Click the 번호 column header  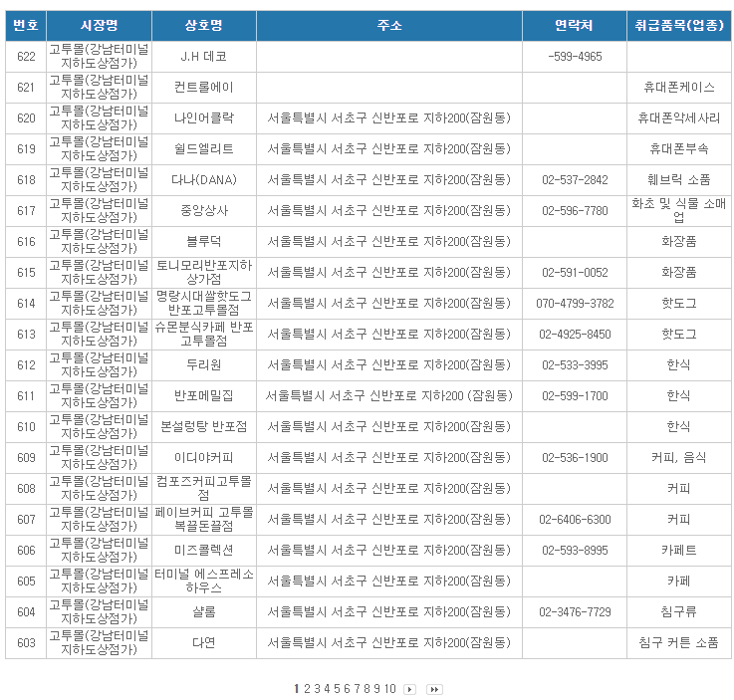(26, 25)
